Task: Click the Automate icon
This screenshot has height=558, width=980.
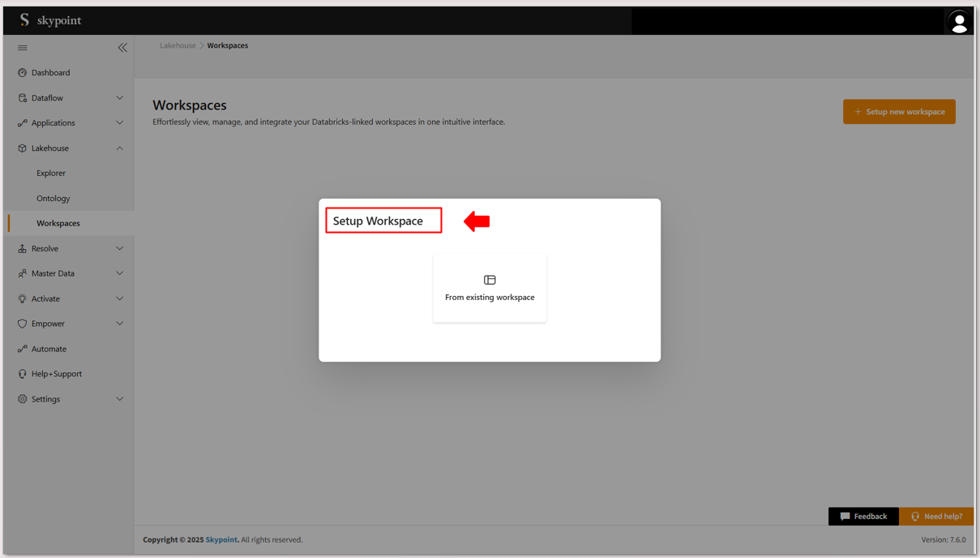Action: pyautogui.click(x=23, y=349)
